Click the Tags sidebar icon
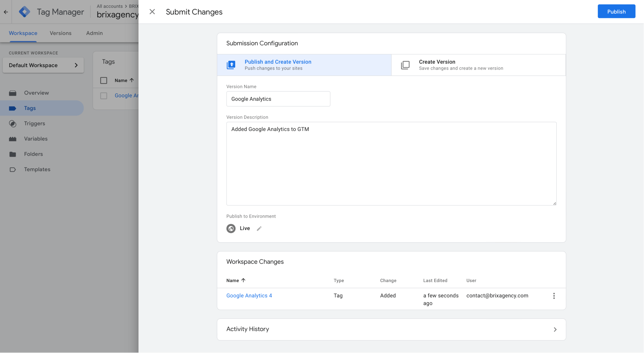Viewport: 644px width, 353px height. tap(13, 107)
